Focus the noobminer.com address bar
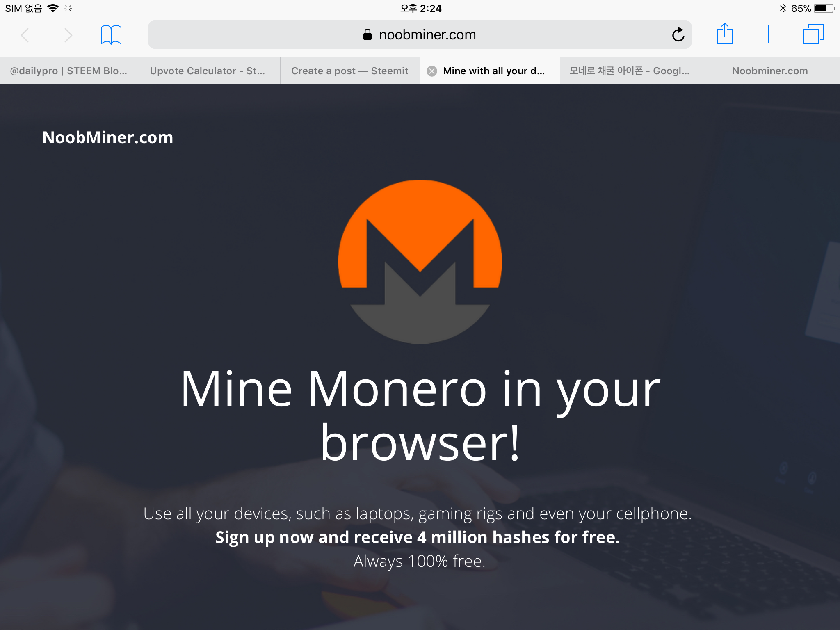The width and height of the screenshot is (840, 630). click(420, 34)
